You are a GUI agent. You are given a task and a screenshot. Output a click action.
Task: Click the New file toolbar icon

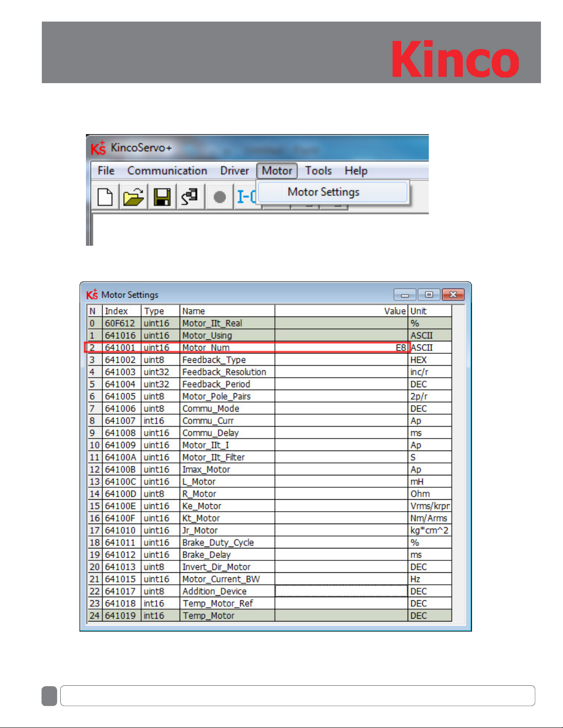(105, 197)
